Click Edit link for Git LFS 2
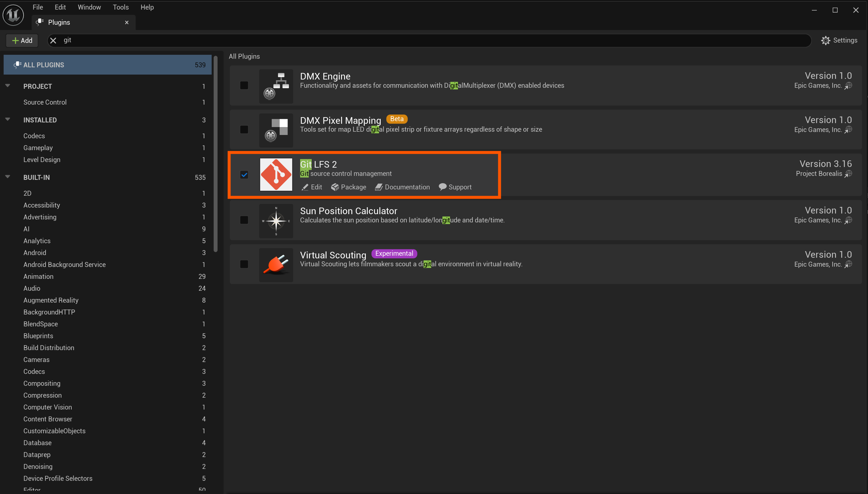 (312, 187)
